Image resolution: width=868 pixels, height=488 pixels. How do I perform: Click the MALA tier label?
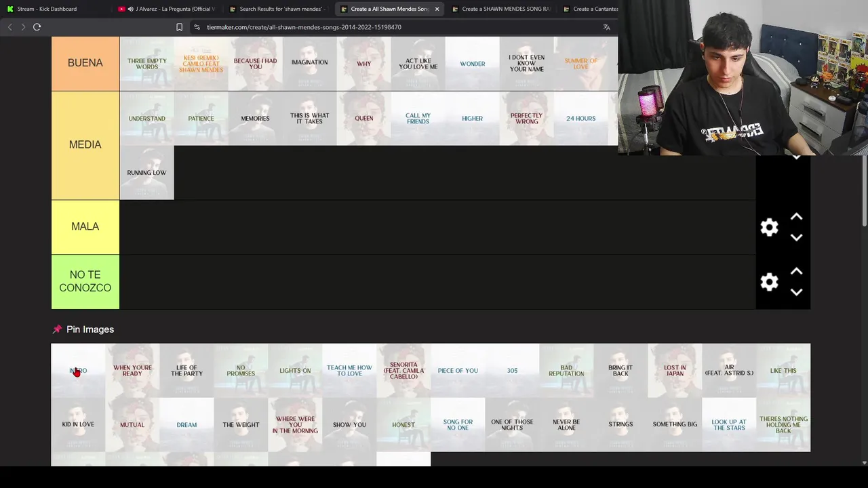pos(85,227)
